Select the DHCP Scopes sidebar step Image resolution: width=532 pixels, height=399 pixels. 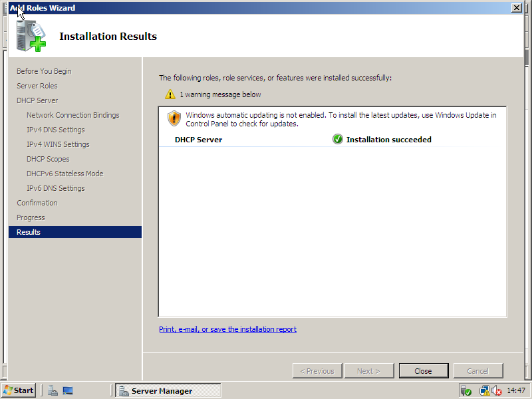tap(48, 159)
